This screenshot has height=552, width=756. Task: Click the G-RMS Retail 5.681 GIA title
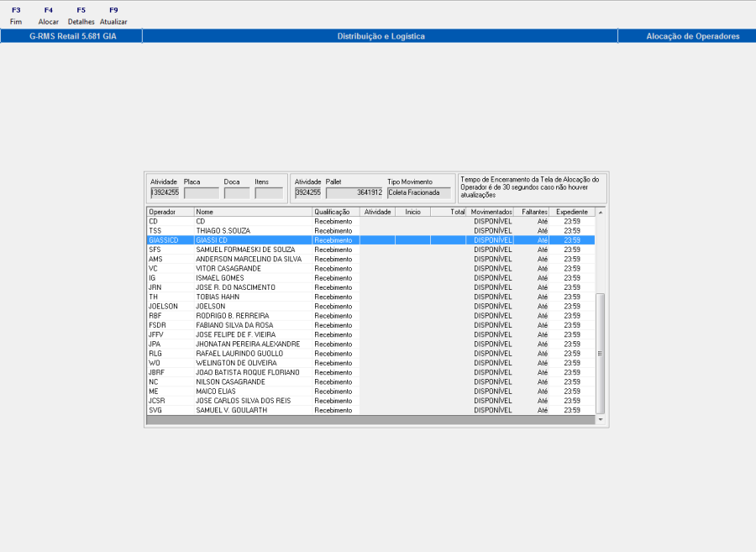73,36
